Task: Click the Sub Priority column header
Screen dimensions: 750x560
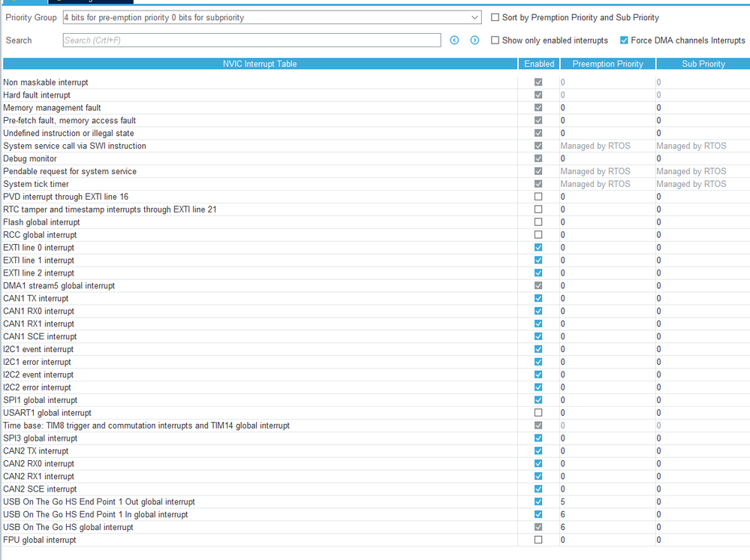Action: pyautogui.click(x=703, y=64)
